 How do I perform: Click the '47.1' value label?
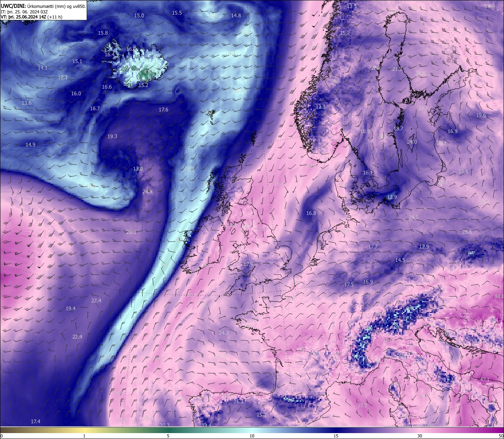click(x=485, y=380)
